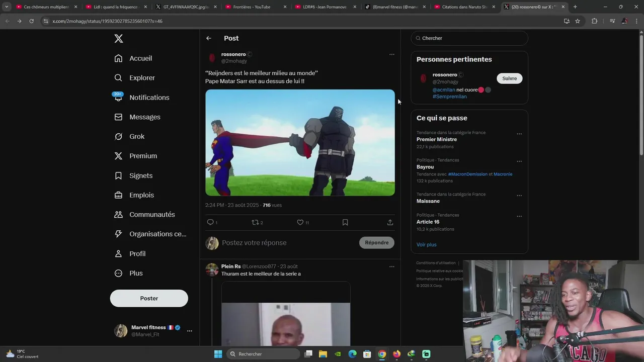Image resolution: width=644 pixels, height=362 pixels.
Task: Open @acmilan mention link
Action: [444, 90]
